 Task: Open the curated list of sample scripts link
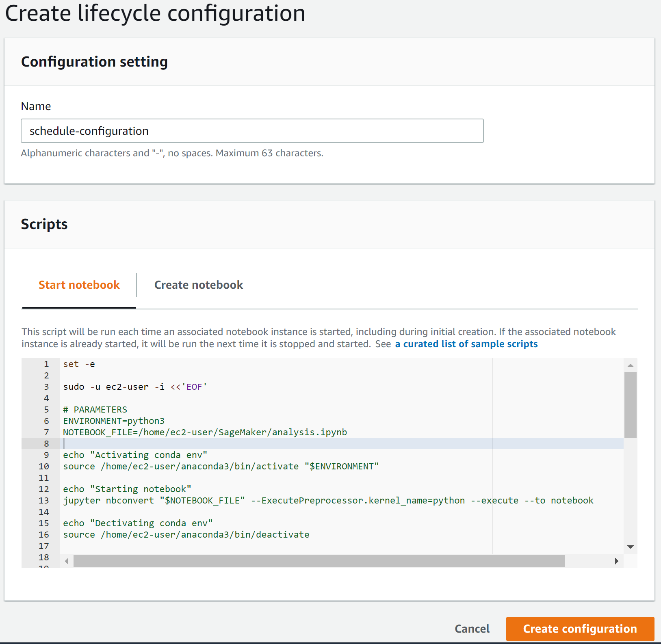(466, 344)
